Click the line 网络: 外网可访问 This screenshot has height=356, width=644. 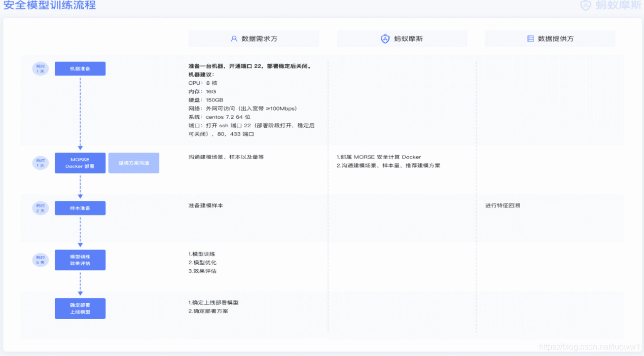[242, 109]
